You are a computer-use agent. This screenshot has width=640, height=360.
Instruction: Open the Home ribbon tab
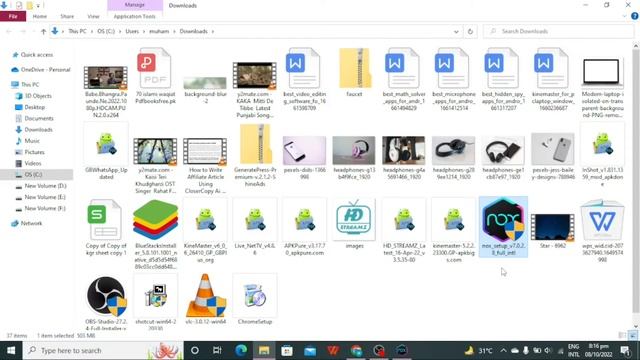coord(40,16)
